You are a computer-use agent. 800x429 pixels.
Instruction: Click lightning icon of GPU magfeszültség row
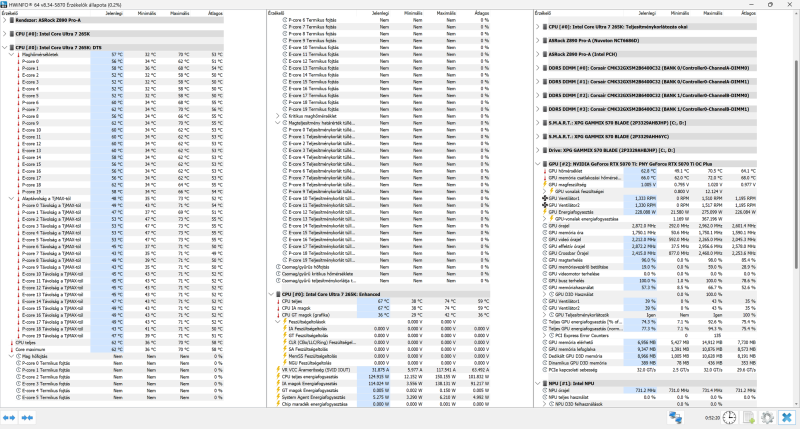[545, 185]
